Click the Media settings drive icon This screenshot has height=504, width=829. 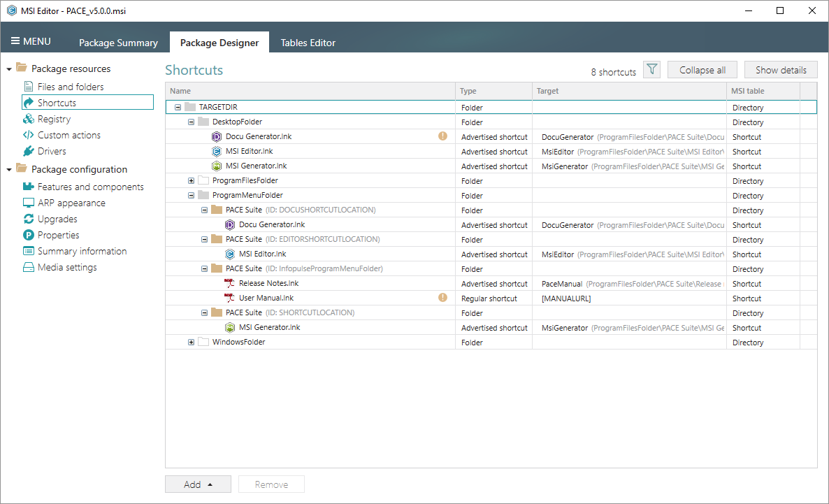point(29,267)
